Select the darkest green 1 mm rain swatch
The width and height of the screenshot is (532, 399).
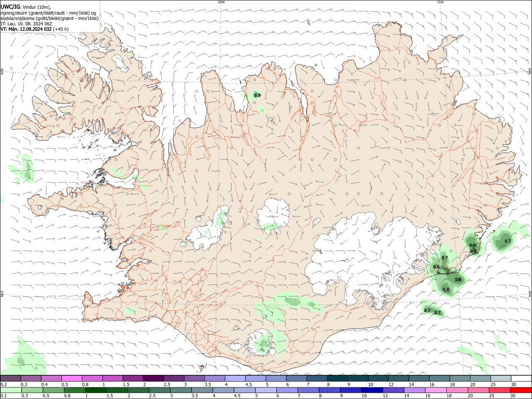click(x=95, y=390)
